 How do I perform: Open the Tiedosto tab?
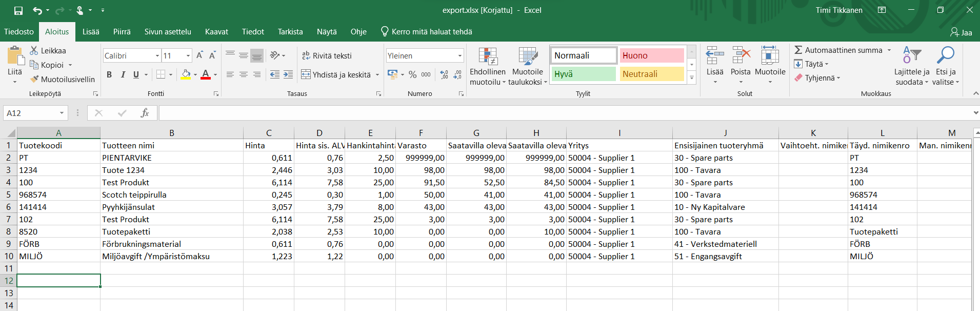click(x=19, y=32)
